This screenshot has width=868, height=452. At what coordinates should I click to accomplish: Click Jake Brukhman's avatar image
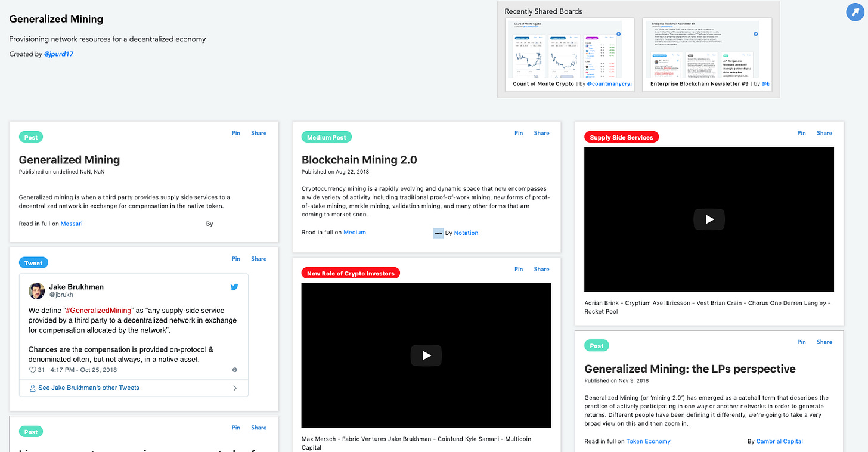click(x=37, y=291)
